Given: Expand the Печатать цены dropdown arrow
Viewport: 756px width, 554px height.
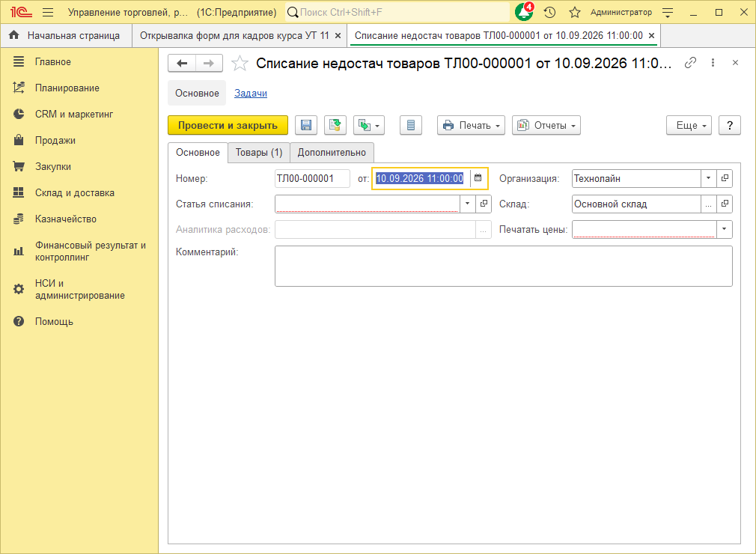Looking at the screenshot, I should pos(724,230).
